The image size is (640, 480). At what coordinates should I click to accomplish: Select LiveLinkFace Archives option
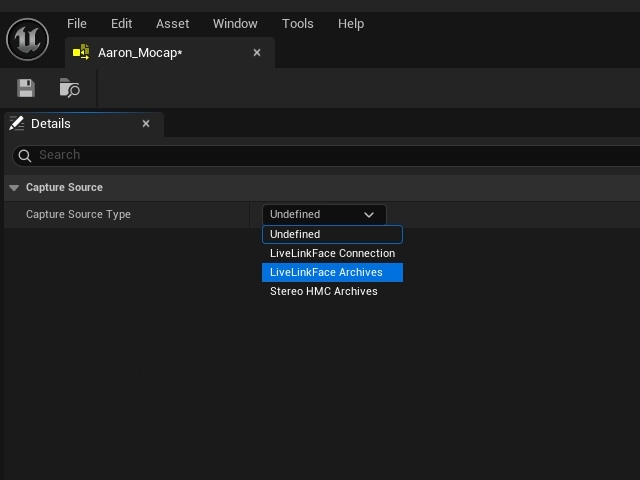332,272
